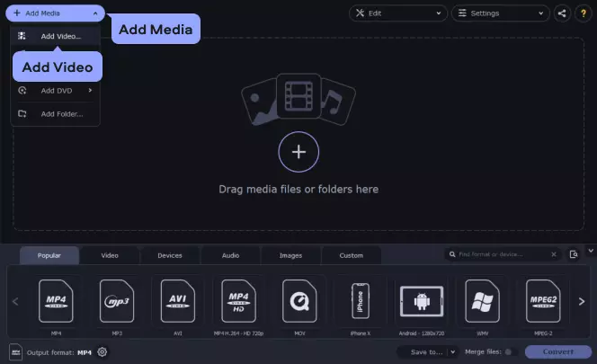The image size is (597, 364).
Task: Switch to the Video tab
Action: tap(110, 255)
